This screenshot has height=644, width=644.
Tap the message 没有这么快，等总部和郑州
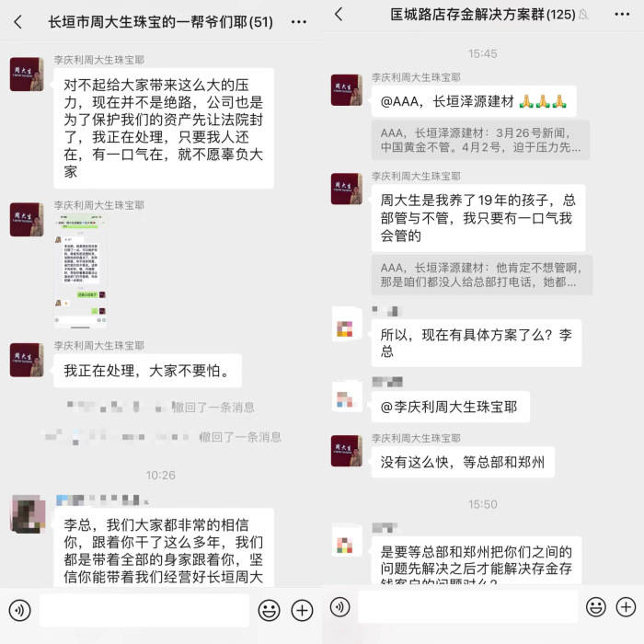463,462
